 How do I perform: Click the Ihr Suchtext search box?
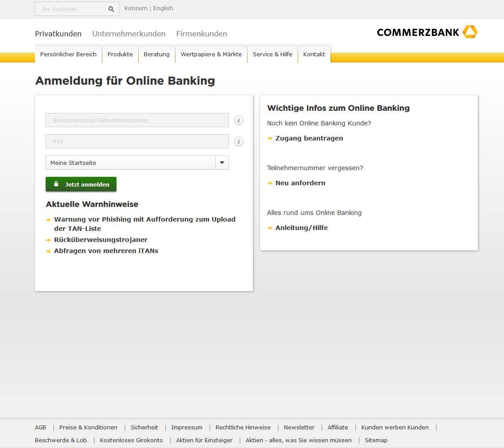(71, 9)
